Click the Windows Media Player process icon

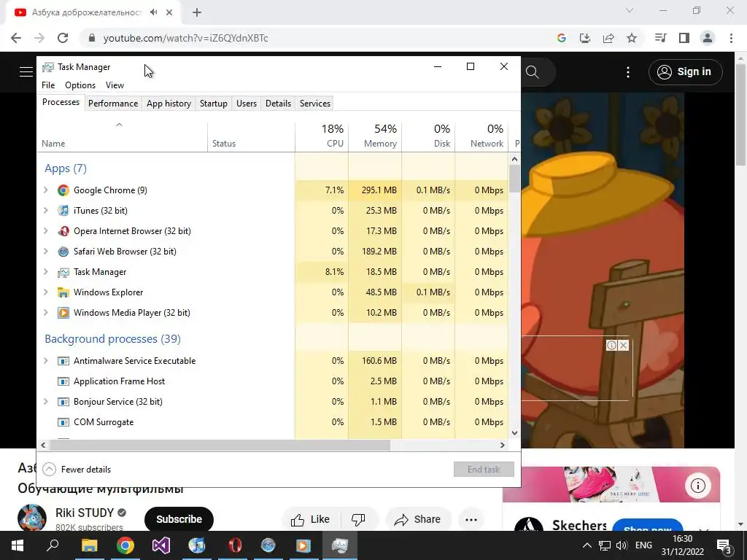tap(63, 313)
